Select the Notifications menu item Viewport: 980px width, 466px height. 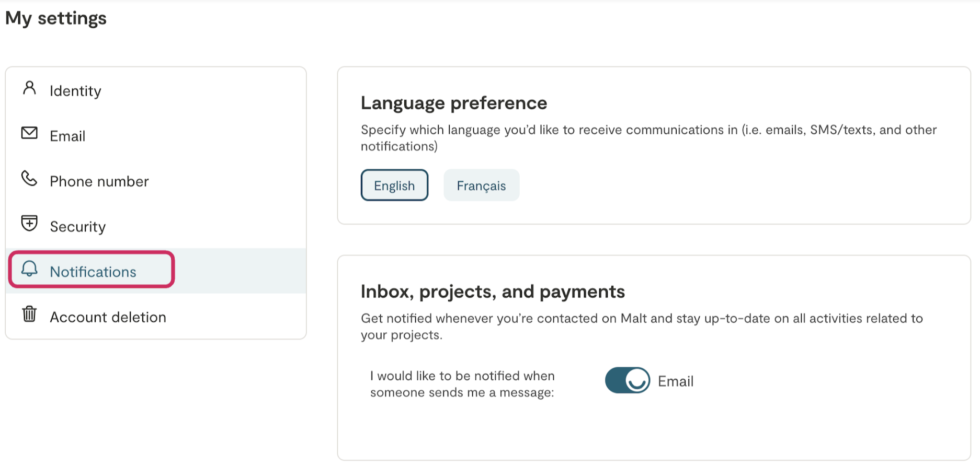[x=93, y=272]
